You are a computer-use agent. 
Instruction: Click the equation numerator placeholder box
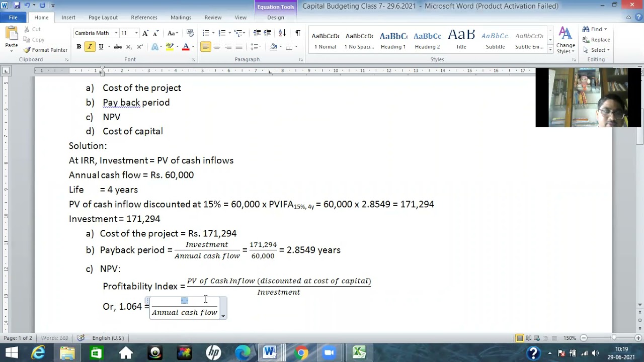(x=185, y=301)
